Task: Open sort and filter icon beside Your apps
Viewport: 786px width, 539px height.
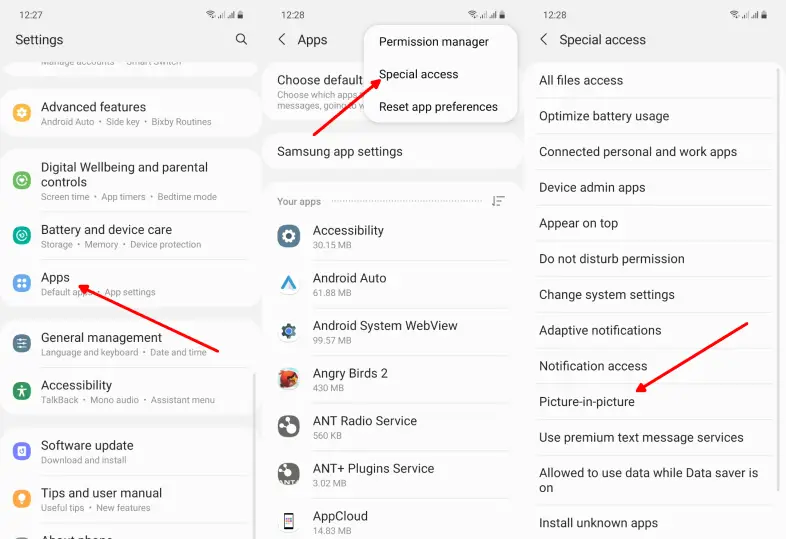Action: (498, 201)
